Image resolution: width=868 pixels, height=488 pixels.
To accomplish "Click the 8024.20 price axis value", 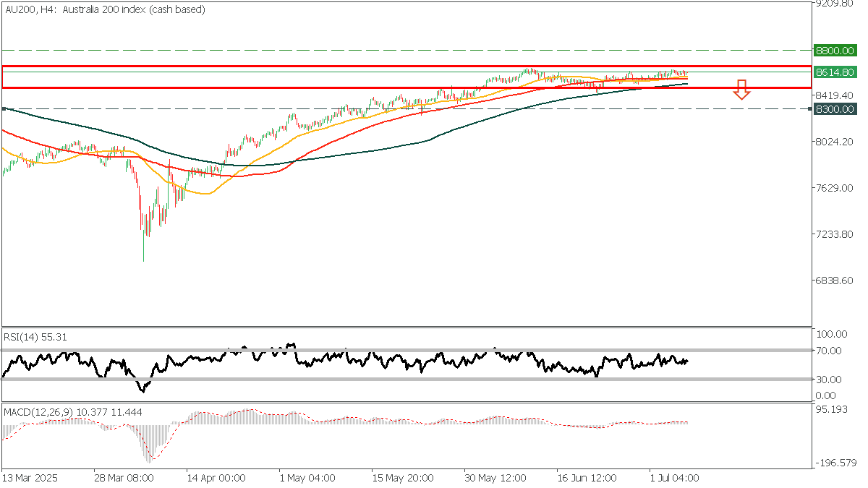I will [x=835, y=141].
